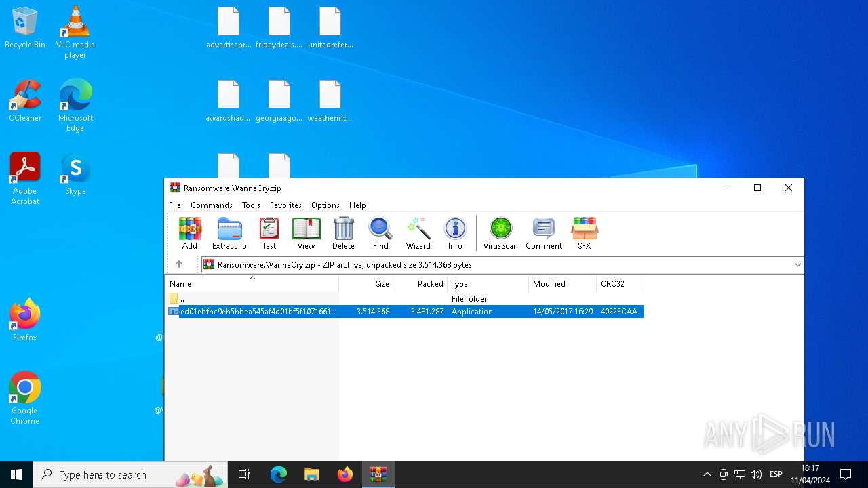Select the Firefox desktop shortcut
The height and width of the screenshot is (488, 868).
[25, 320]
